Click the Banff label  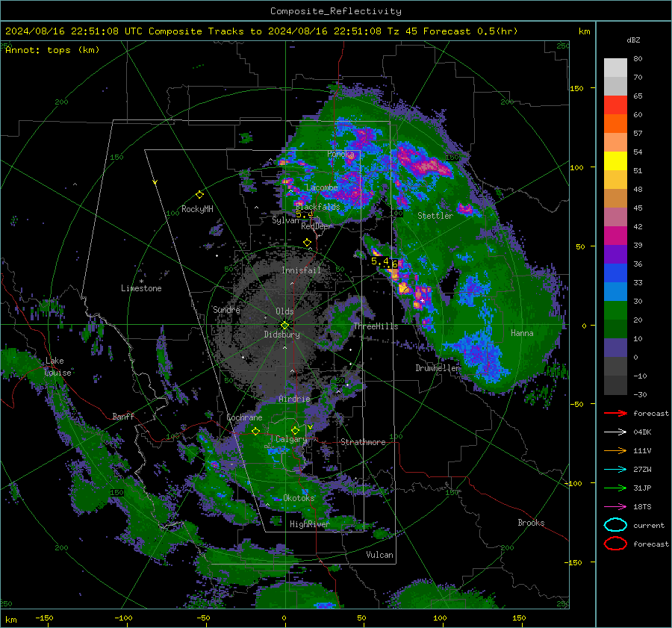[x=123, y=417]
